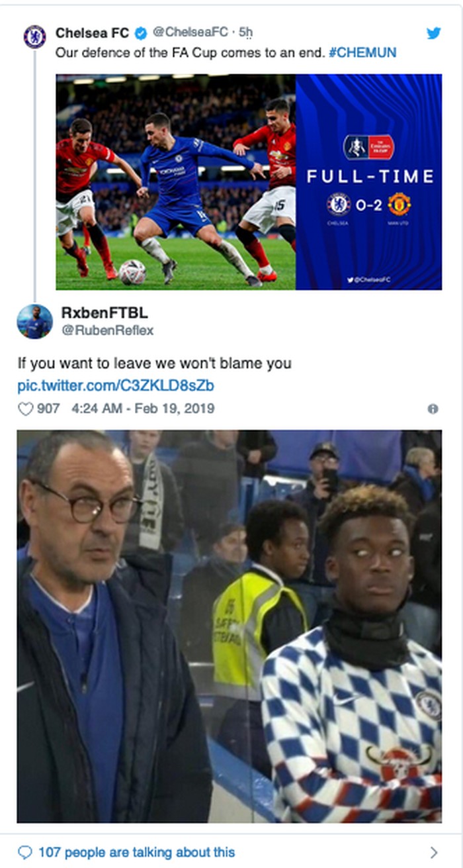Screen dimensions: 463x868
Task: Open the full-time match photo
Action: pyautogui.click(x=176, y=182)
